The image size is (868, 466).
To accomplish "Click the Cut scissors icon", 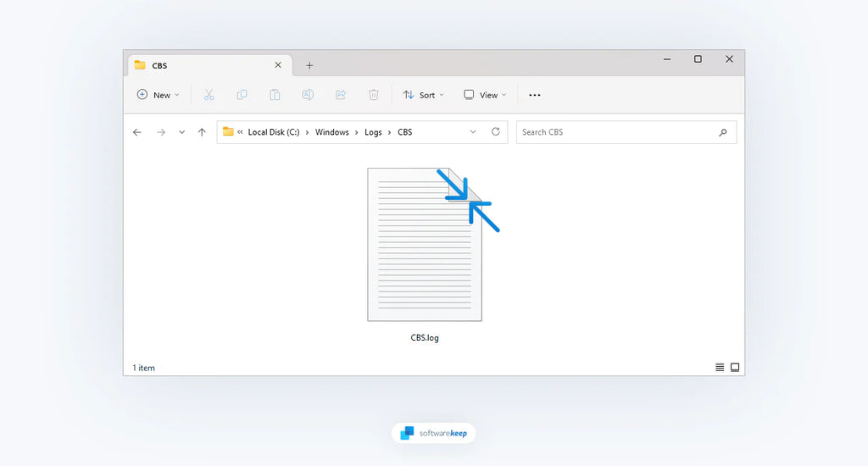I will [x=209, y=95].
